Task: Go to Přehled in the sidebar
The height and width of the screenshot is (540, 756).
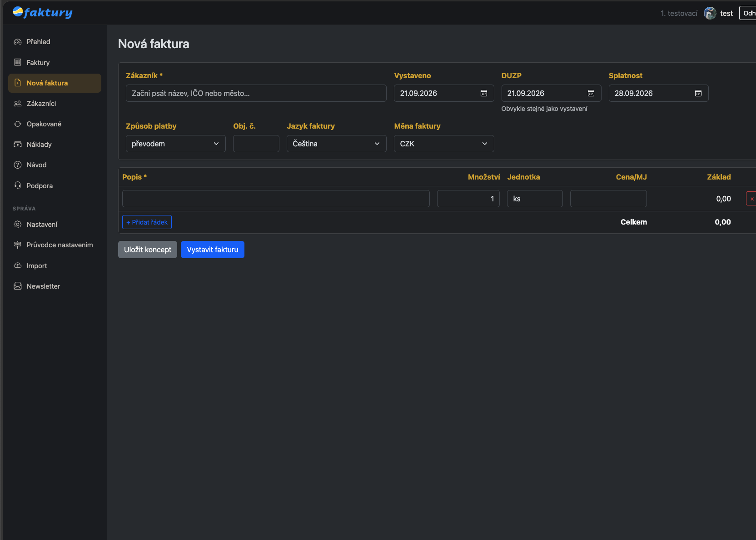Action: (x=55, y=42)
